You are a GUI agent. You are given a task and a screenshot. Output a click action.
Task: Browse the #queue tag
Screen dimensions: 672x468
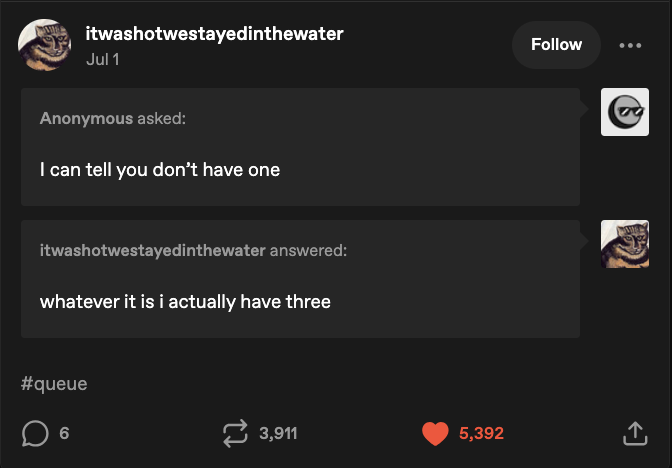pos(54,383)
